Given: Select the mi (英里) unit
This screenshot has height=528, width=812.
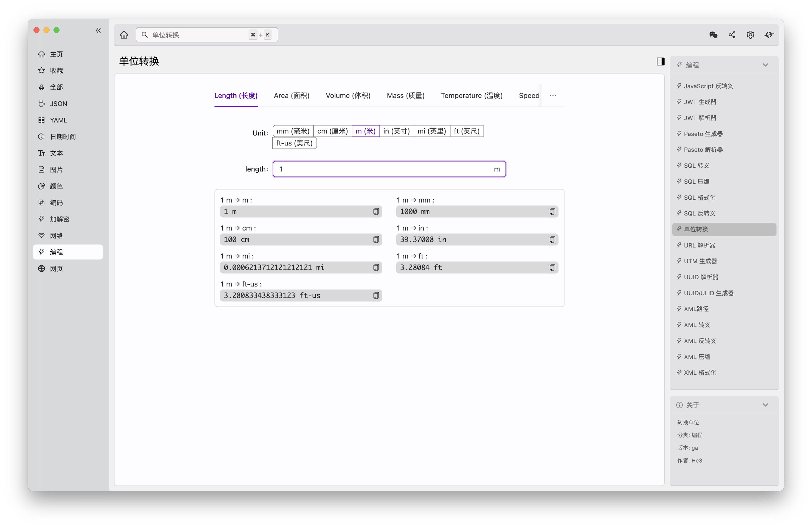Looking at the screenshot, I should pyautogui.click(x=431, y=131).
